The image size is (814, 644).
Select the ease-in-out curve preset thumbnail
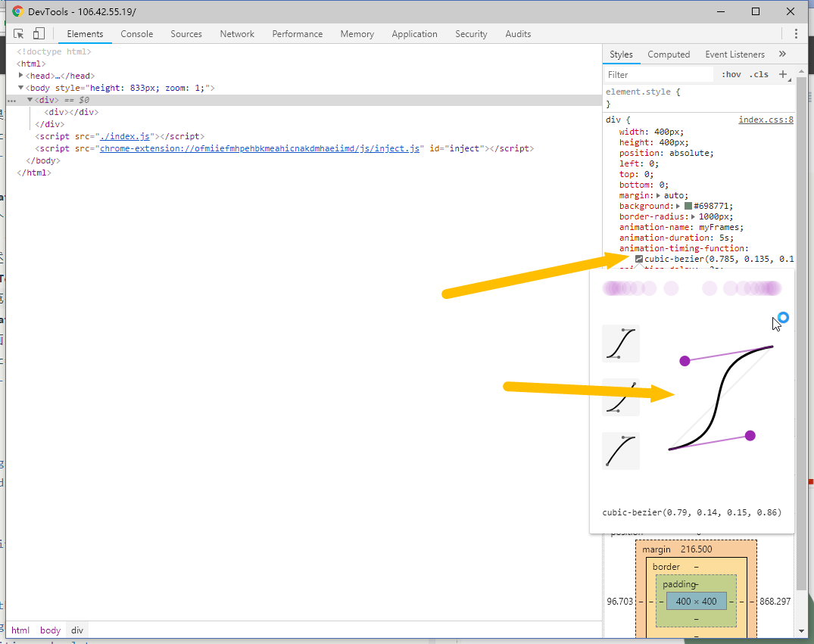point(620,344)
